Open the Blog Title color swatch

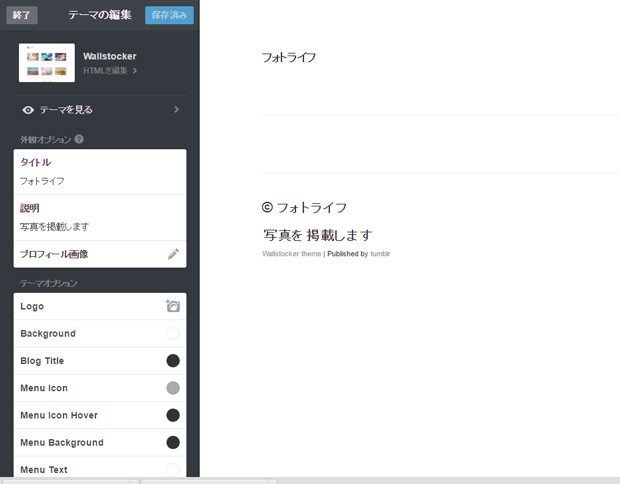[x=173, y=361]
